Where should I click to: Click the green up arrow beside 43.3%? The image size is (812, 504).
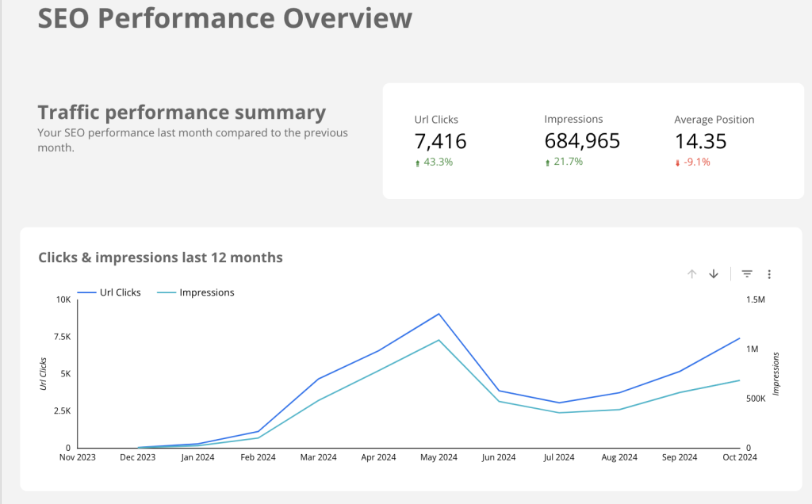(418, 162)
